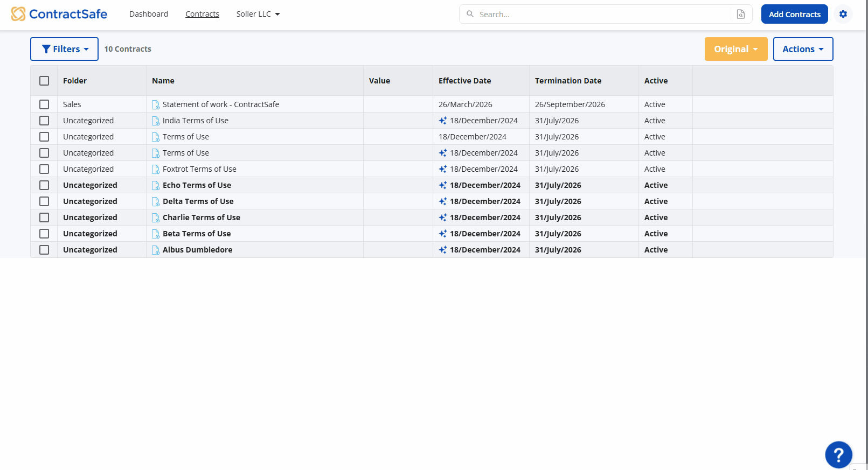Open the Foxtrot Terms of Use contract

tap(199, 169)
